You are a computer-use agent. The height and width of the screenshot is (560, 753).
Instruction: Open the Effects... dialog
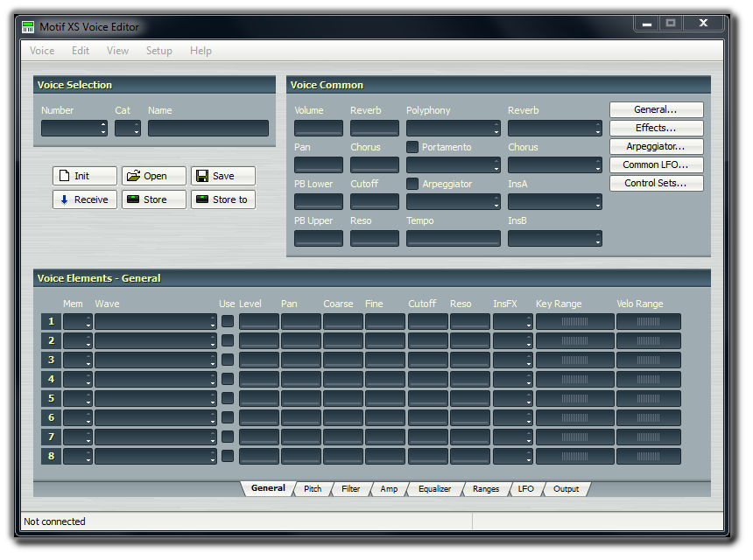[657, 128]
